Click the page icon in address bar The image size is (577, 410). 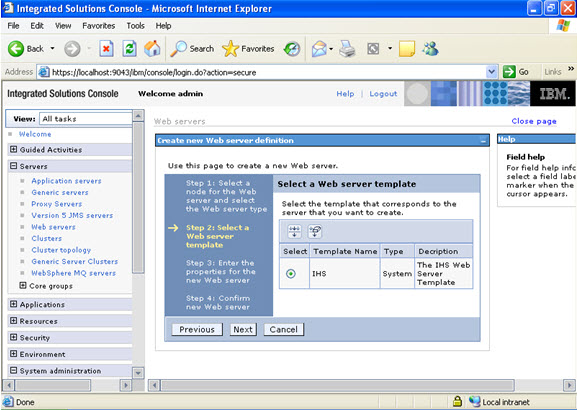tap(44, 72)
